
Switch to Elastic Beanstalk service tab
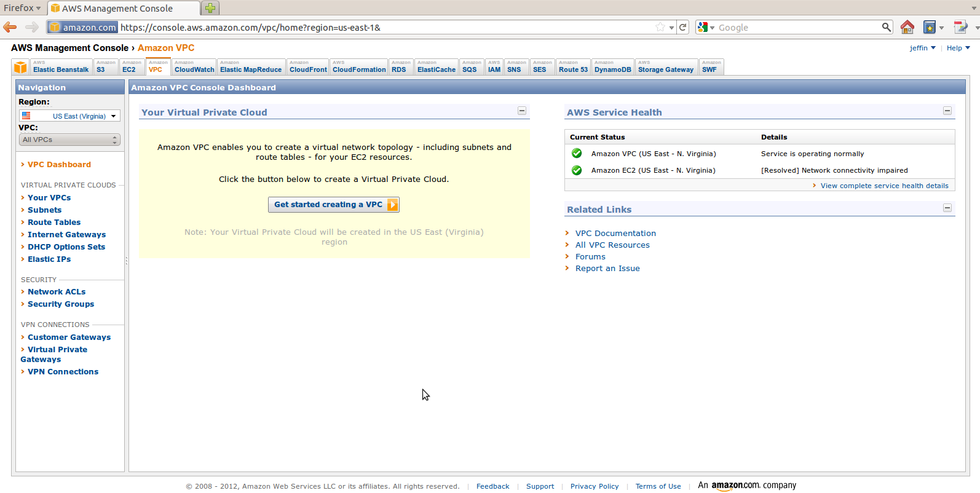pos(61,67)
